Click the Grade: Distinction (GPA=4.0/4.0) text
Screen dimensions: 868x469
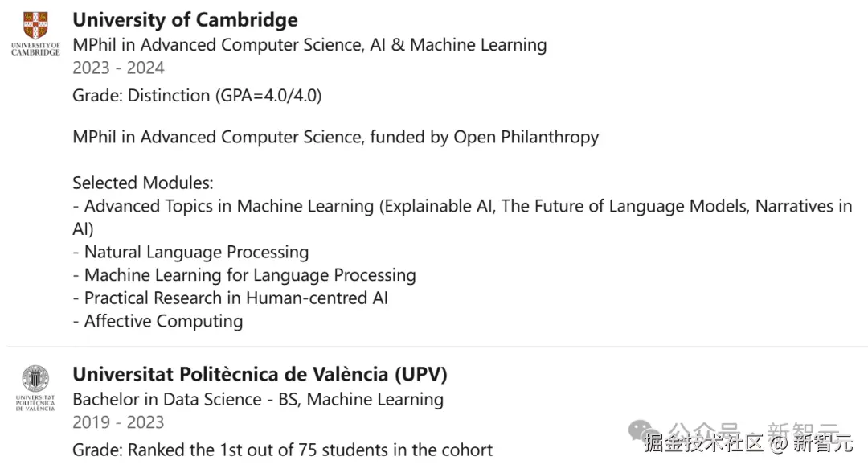click(197, 96)
